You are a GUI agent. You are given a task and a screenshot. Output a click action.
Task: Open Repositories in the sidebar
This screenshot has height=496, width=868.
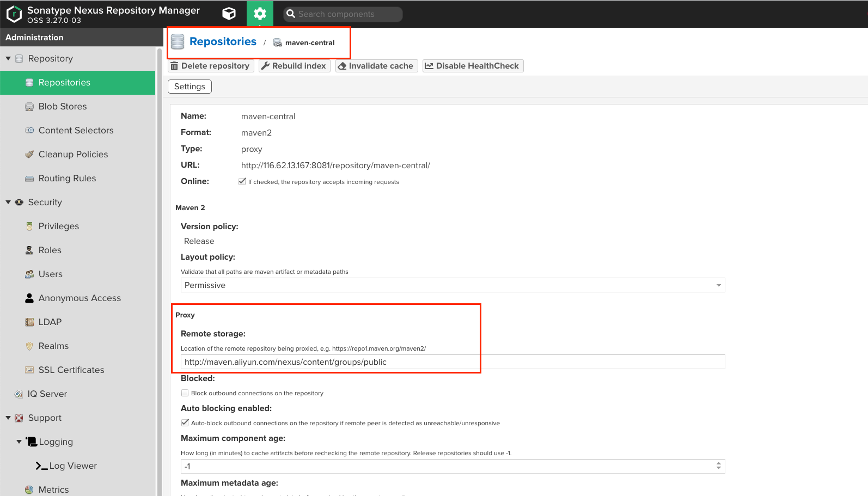[x=78, y=83]
